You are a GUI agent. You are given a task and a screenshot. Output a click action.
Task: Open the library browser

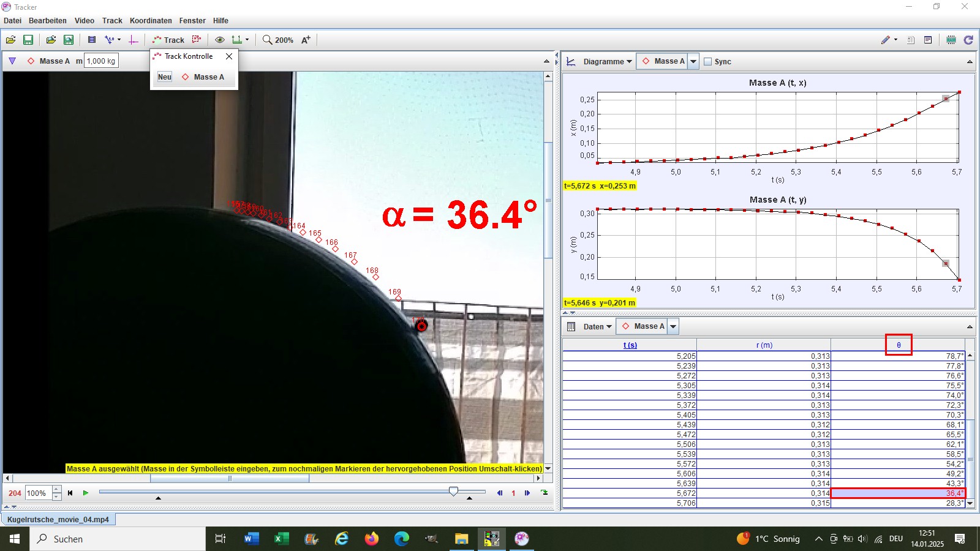pyautogui.click(x=51, y=40)
